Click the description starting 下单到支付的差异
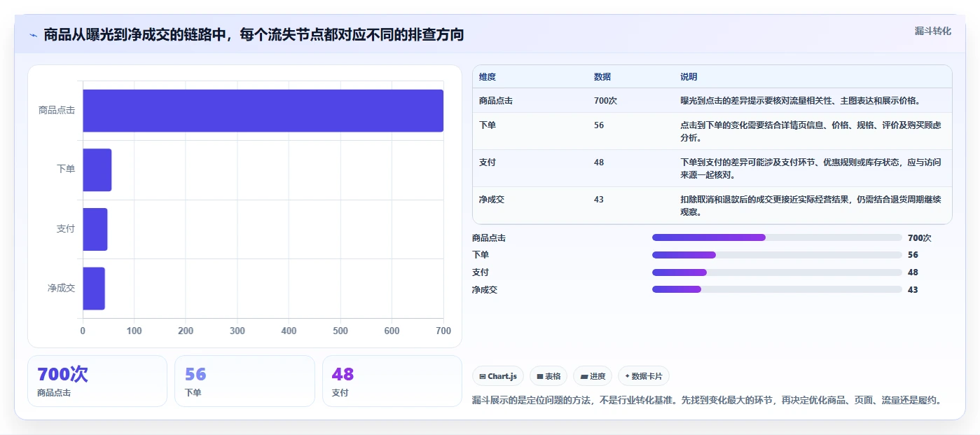Image resolution: width=980 pixels, height=435 pixels. 810,169
